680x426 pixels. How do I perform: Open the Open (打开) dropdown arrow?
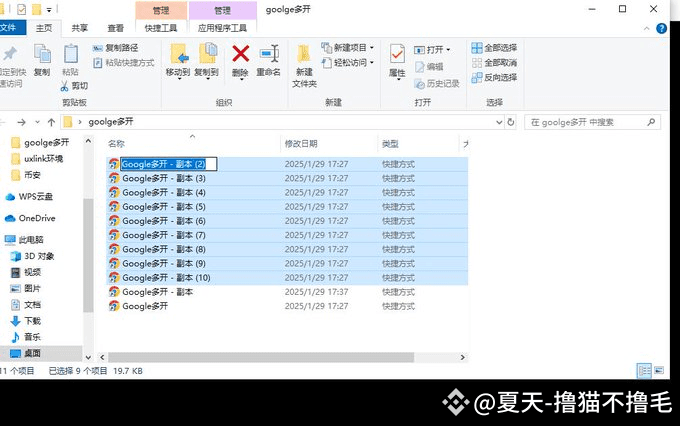click(x=448, y=49)
